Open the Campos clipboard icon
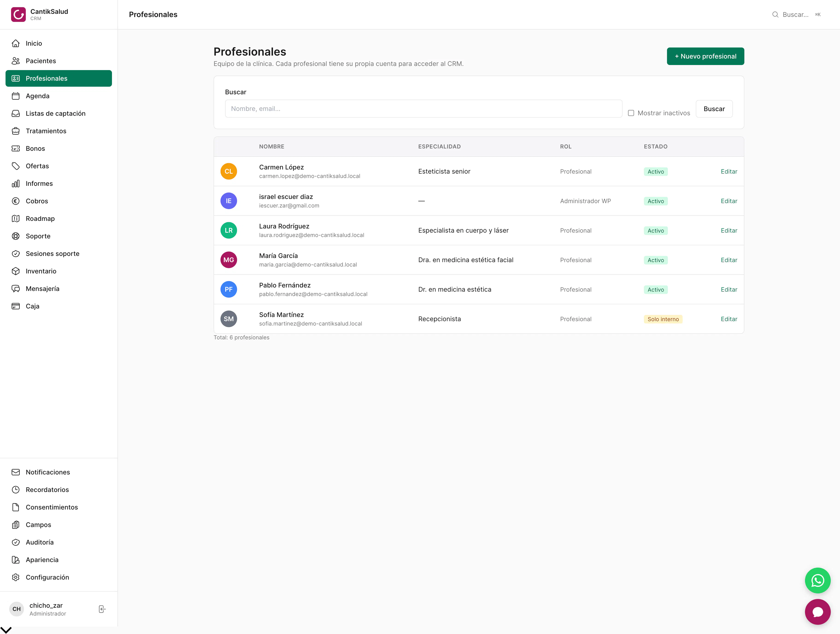The height and width of the screenshot is (634, 840). point(16,524)
